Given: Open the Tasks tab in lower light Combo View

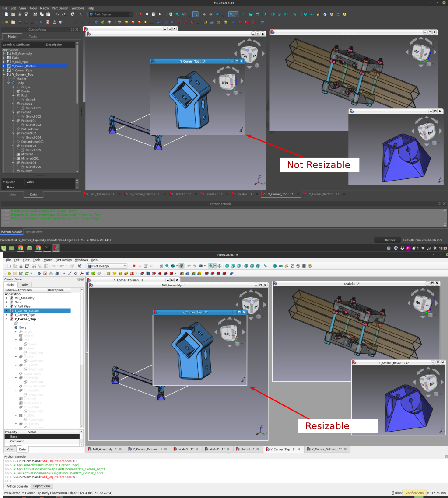Looking at the screenshot, I should [x=24, y=285].
